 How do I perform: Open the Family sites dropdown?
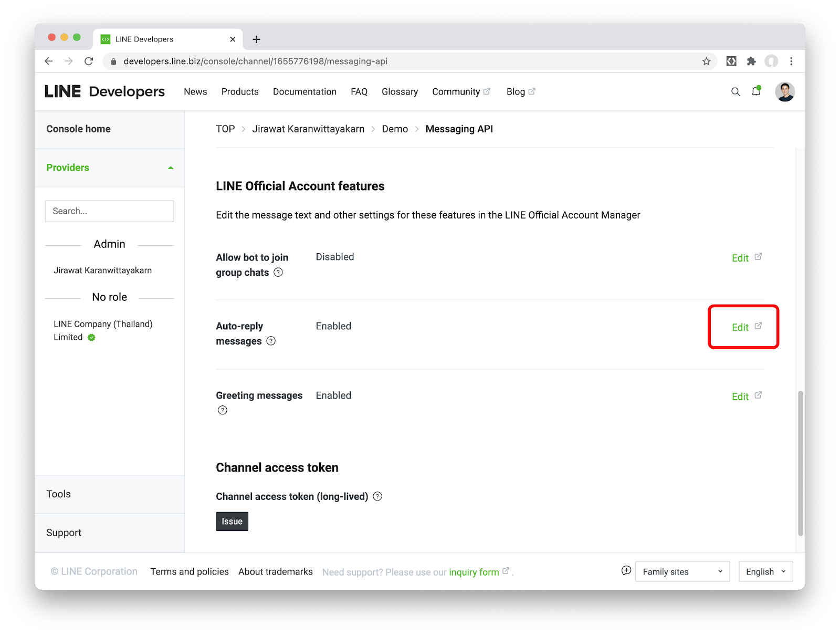click(x=682, y=571)
